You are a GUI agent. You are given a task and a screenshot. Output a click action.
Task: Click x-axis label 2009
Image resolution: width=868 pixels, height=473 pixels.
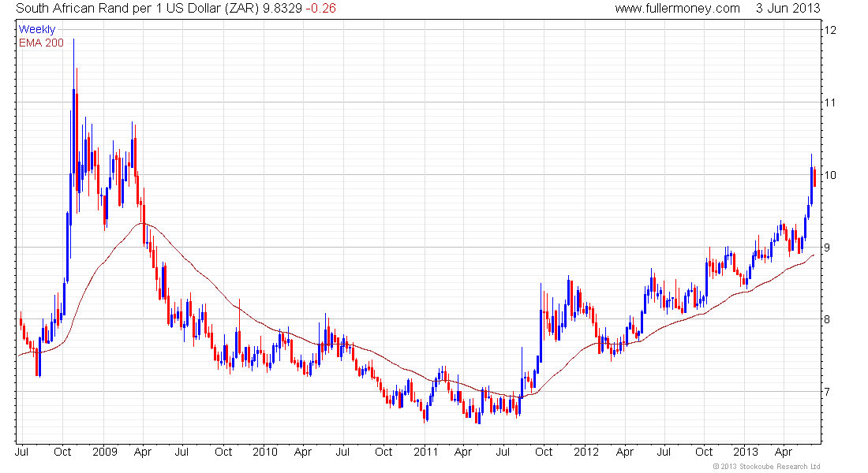point(105,452)
